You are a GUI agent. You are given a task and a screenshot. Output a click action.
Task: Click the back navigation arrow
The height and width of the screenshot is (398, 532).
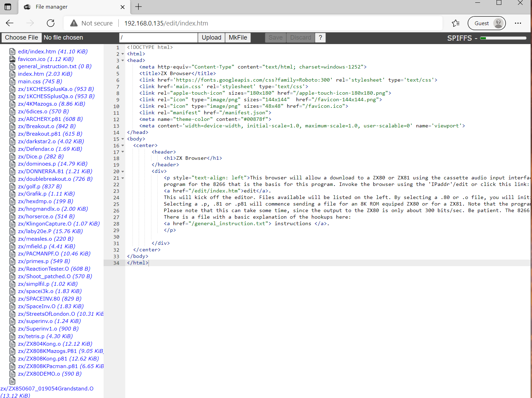9,23
